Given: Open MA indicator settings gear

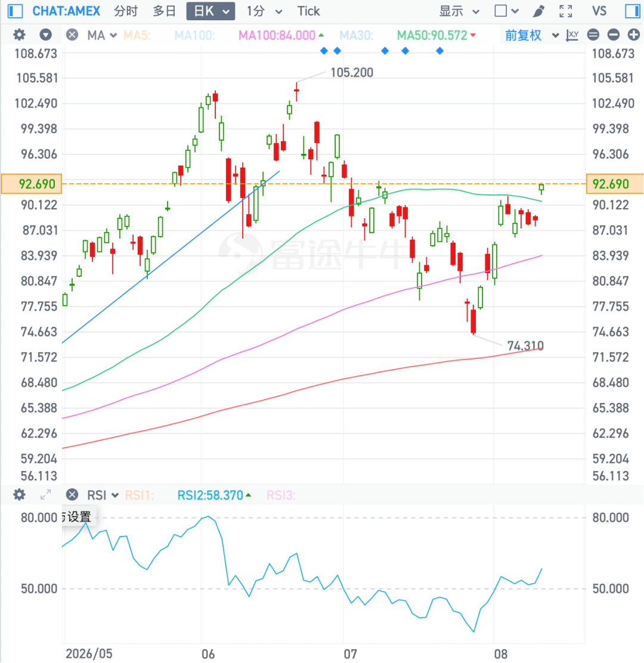Looking at the screenshot, I should coord(19,35).
